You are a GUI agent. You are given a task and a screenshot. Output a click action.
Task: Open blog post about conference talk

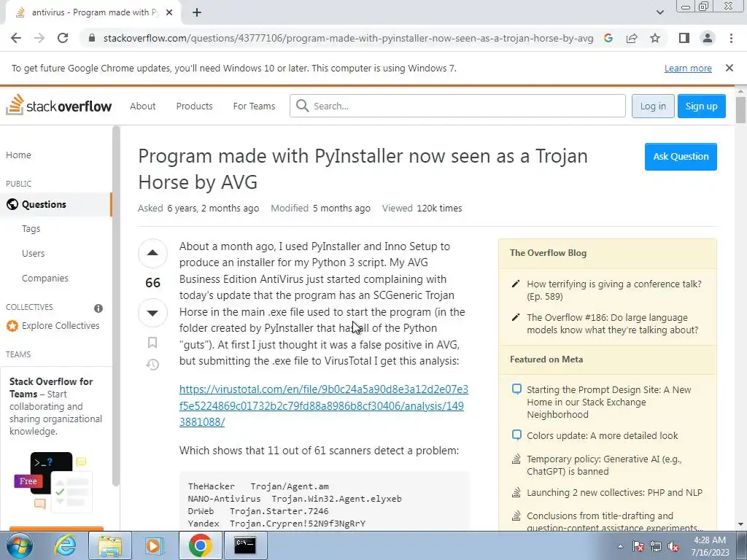(614, 290)
